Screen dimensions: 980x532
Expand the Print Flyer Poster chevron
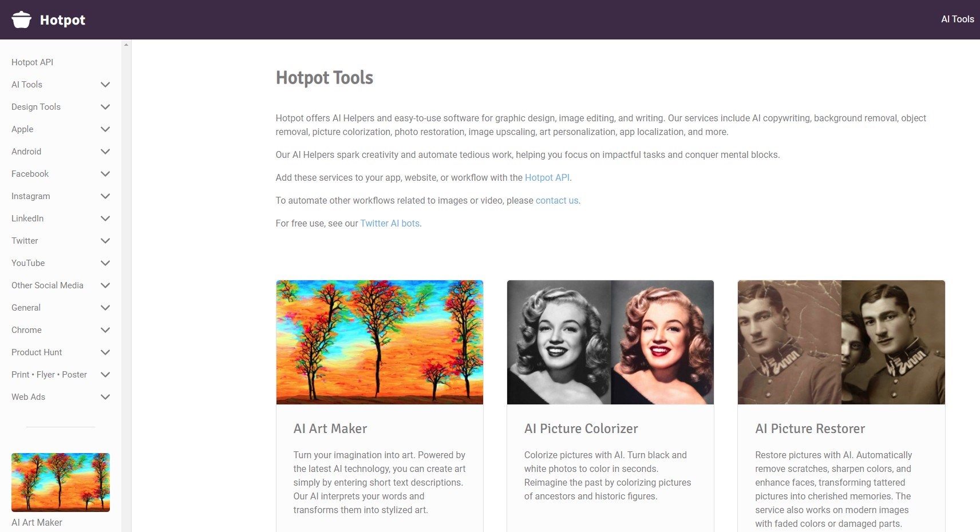tap(105, 375)
